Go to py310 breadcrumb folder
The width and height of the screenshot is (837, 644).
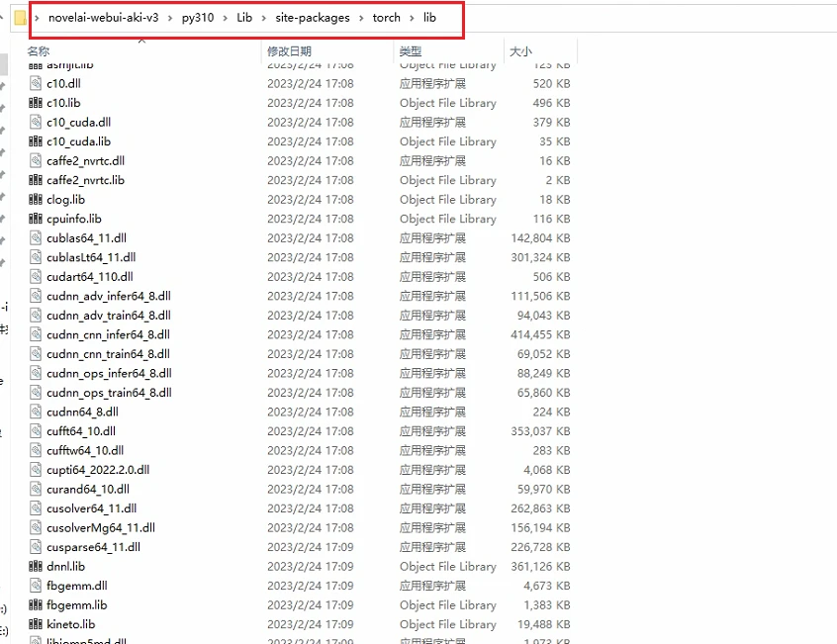coord(198,18)
